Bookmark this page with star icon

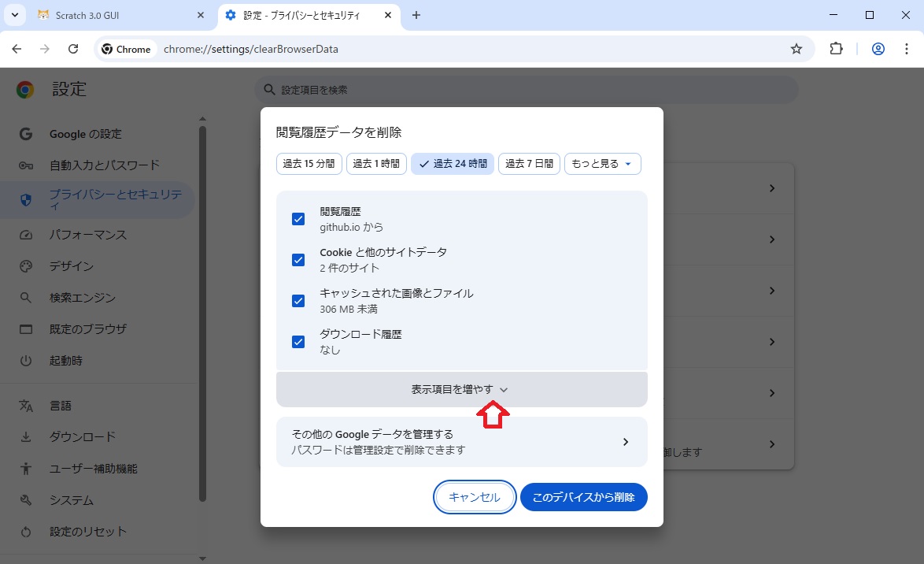[796, 49]
